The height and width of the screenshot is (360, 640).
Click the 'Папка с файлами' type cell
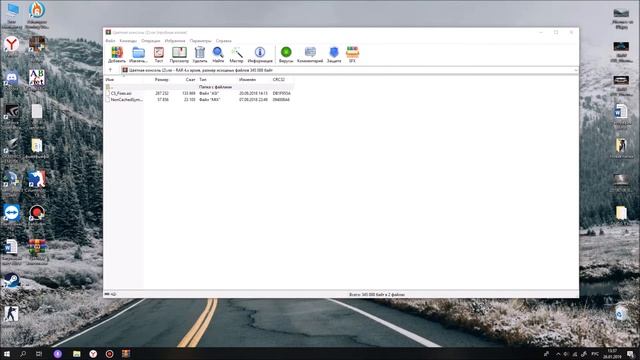click(216, 87)
